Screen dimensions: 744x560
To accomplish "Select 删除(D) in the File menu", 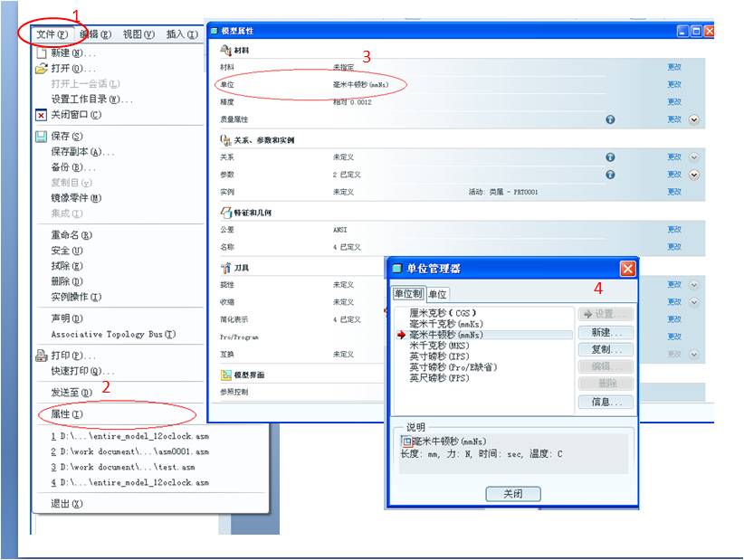I will [x=67, y=281].
